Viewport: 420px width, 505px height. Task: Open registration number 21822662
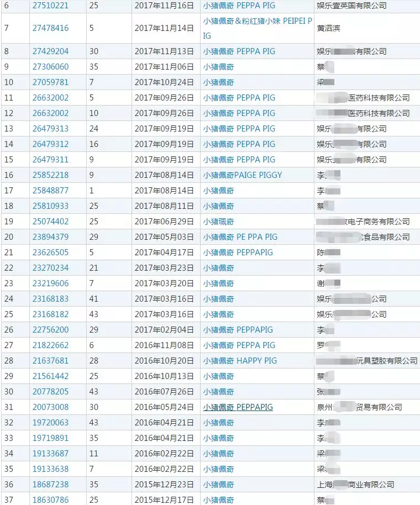(50, 345)
